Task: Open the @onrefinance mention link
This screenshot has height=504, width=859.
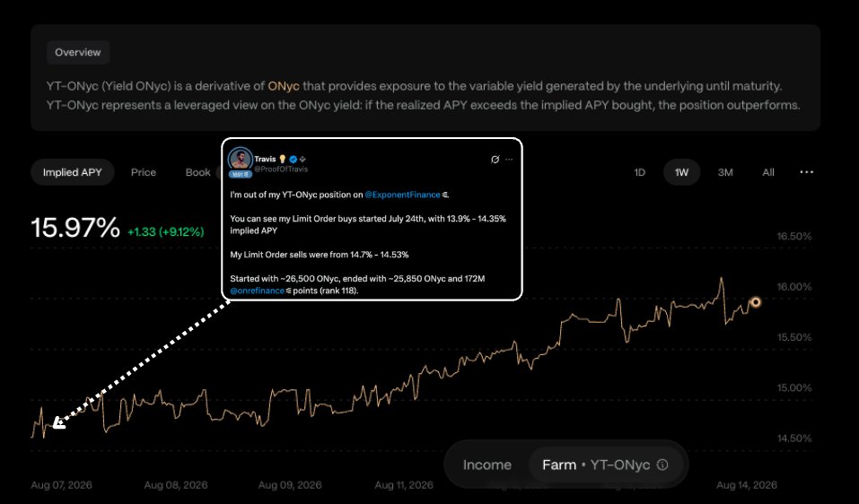Action: click(x=257, y=291)
